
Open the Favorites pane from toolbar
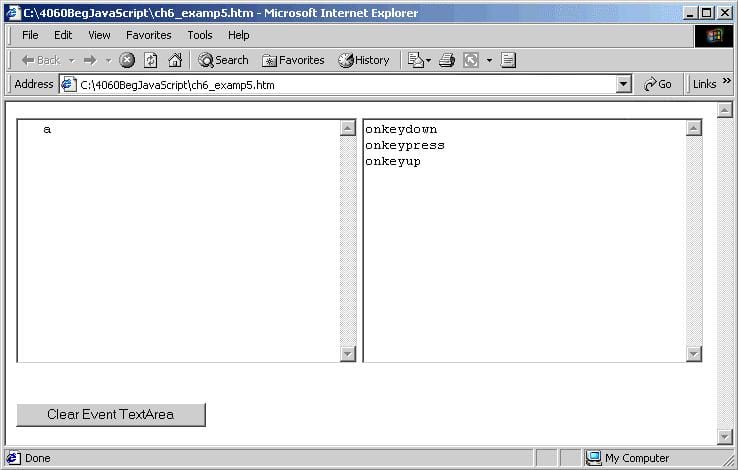(x=293, y=60)
